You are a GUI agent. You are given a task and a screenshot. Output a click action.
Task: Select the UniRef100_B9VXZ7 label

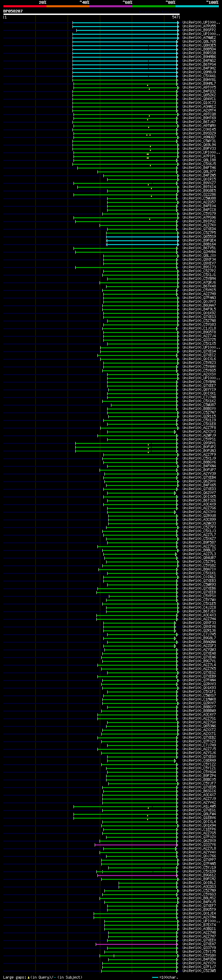pos(199,183)
